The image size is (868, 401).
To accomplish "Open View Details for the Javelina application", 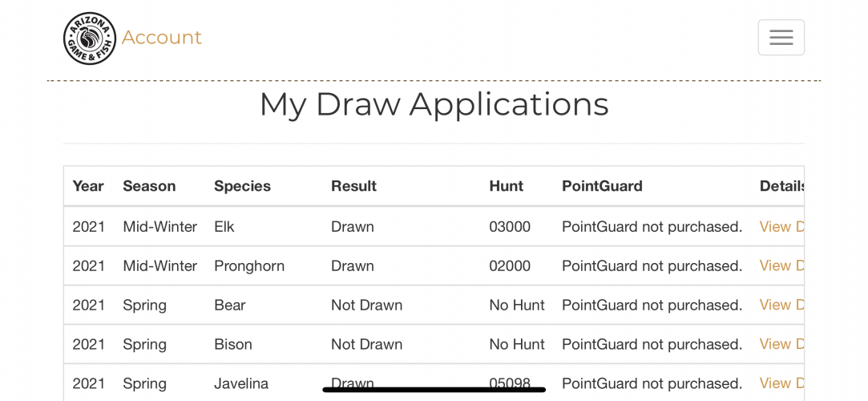I will [x=781, y=383].
